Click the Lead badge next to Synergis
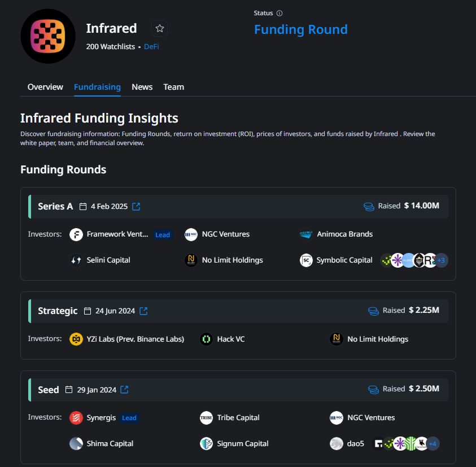The image size is (476, 467). pyautogui.click(x=129, y=418)
